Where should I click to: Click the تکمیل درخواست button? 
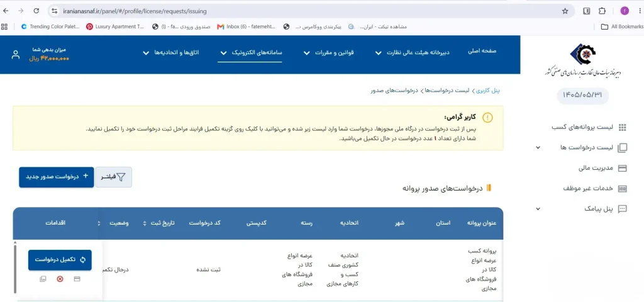pos(60,260)
